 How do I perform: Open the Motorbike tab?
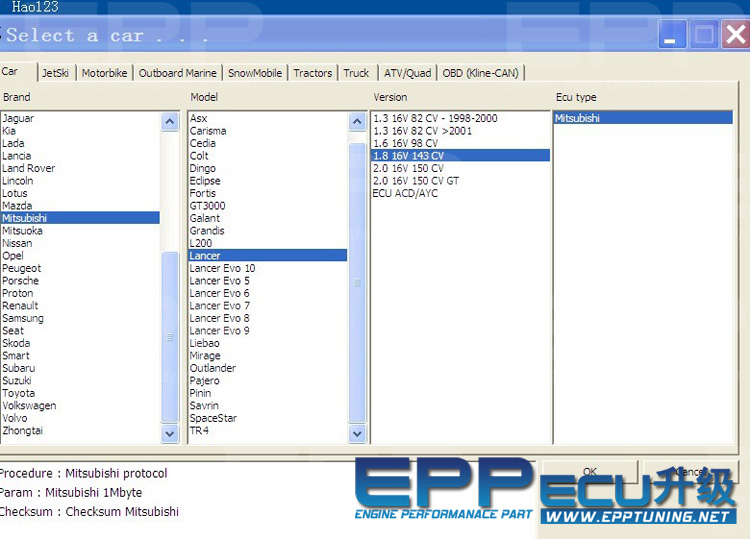104,73
